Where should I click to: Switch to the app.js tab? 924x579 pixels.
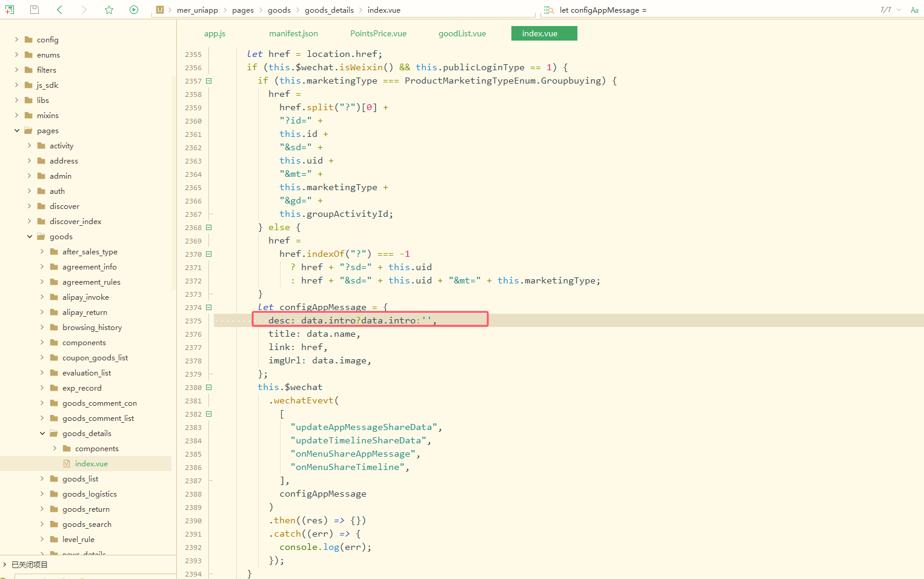(x=214, y=33)
